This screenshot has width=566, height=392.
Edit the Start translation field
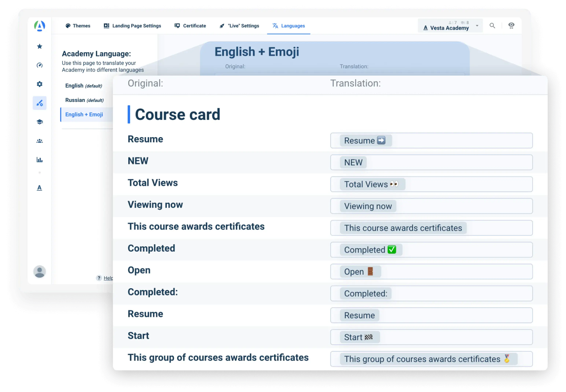pyautogui.click(x=431, y=337)
